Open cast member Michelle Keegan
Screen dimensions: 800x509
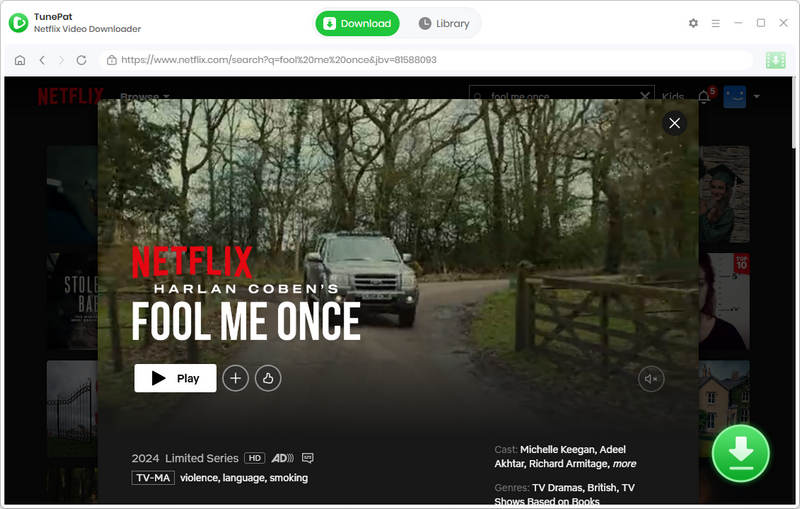click(x=558, y=449)
